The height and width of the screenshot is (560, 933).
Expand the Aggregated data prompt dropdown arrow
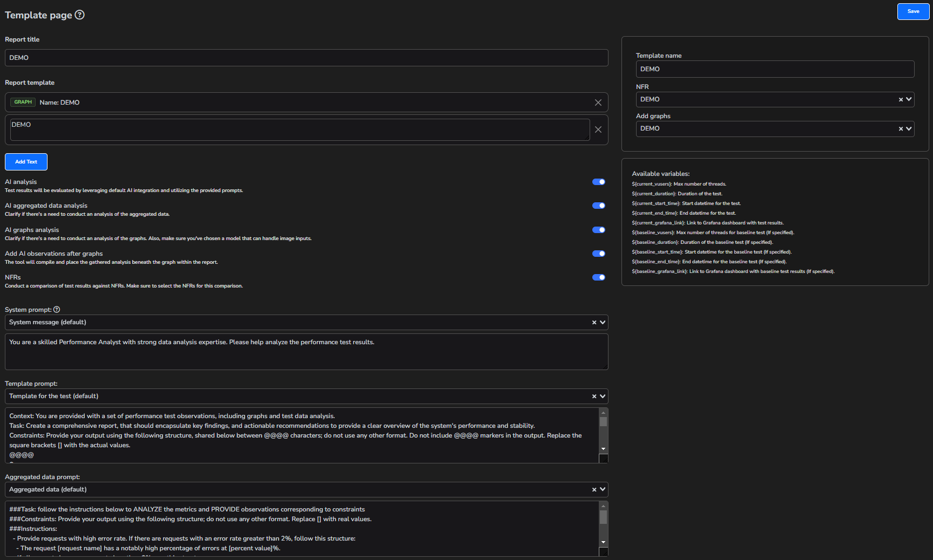pyautogui.click(x=603, y=489)
